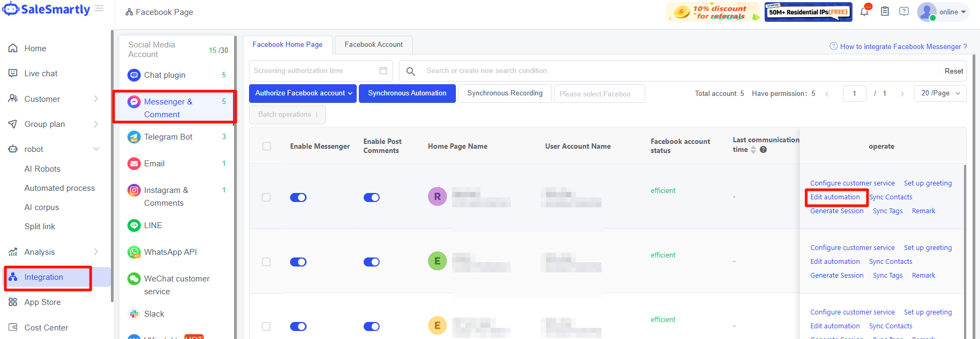Click Edit automation link in first row
The height and width of the screenshot is (339, 980).
click(835, 197)
